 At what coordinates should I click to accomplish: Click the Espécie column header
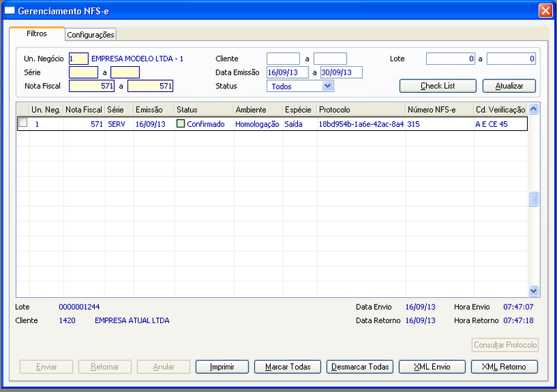coord(300,110)
